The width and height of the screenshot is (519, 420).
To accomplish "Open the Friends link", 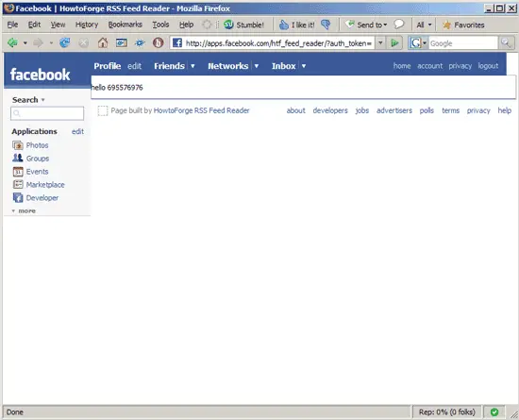I will pyautogui.click(x=169, y=66).
